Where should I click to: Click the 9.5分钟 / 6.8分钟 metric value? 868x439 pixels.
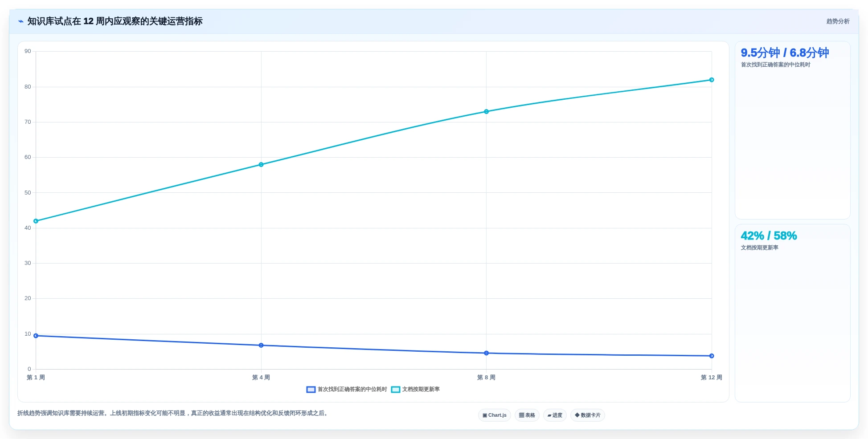pyautogui.click(x=785, y=53)
